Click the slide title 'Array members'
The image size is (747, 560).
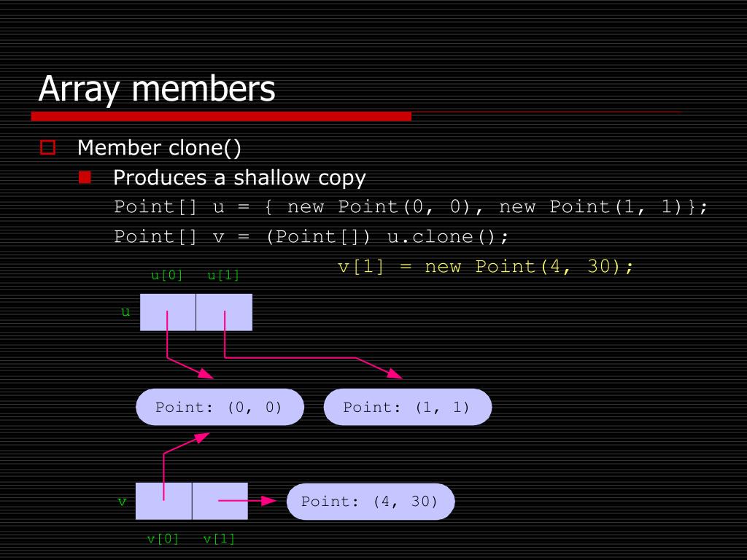click(x=157, y=89)
